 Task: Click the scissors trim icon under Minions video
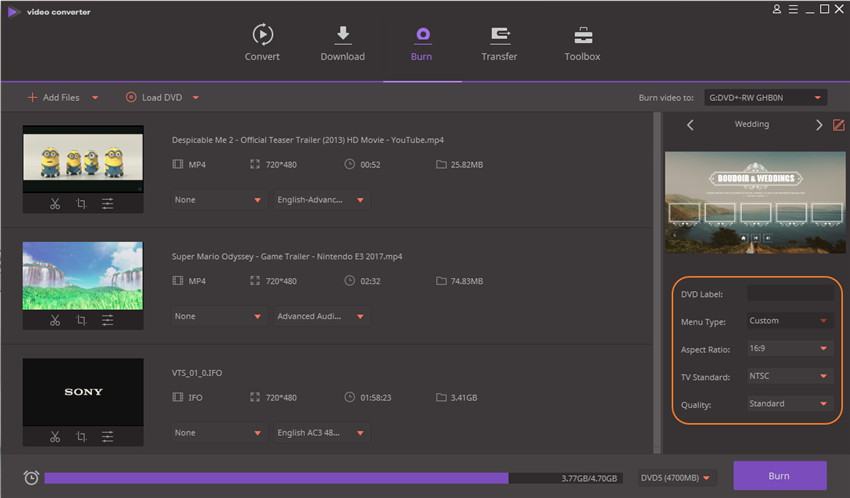(55, 203)
